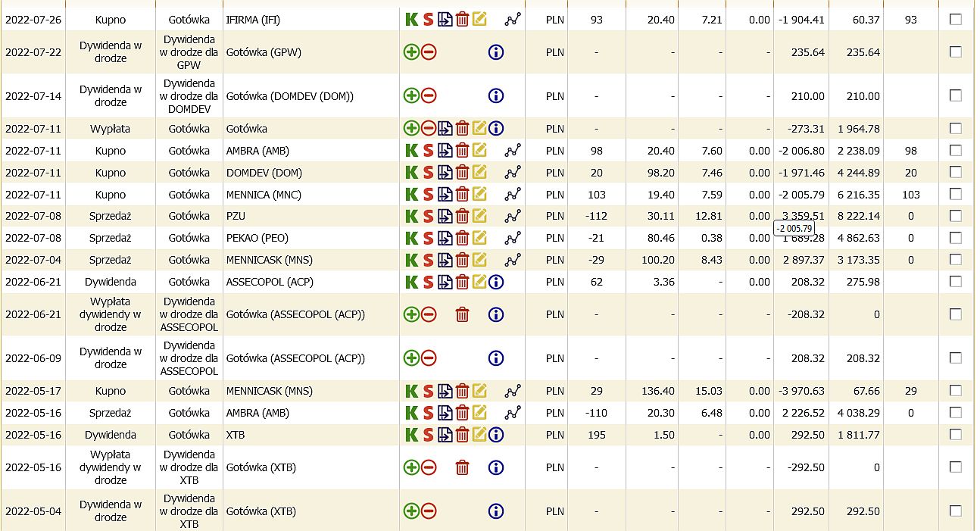The width and height of the screenshot is (980, 531).
Task: Click the red S icon in the PZU row
Action: click(x=428, y=216)
